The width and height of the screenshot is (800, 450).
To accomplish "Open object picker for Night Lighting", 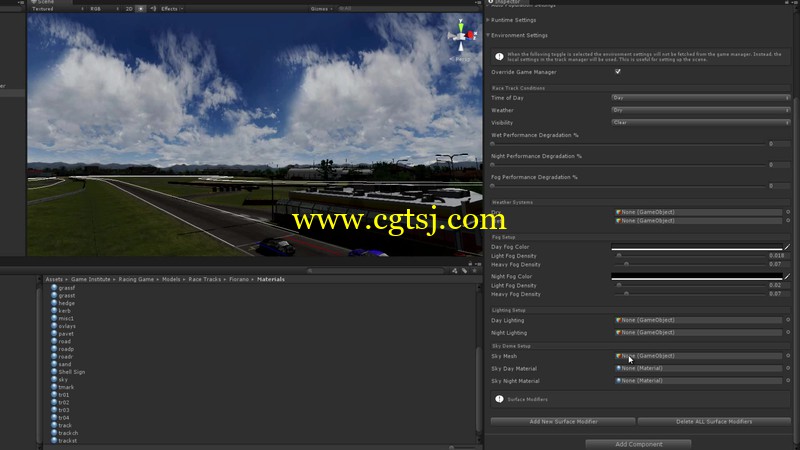I will [788, 332].
